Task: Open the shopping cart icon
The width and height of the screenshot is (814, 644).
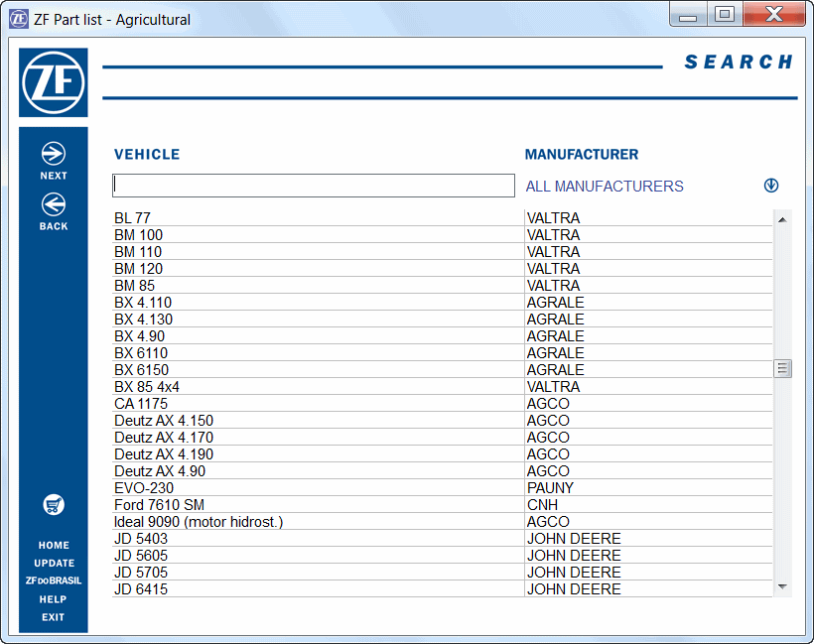Action: coord(54,505)
